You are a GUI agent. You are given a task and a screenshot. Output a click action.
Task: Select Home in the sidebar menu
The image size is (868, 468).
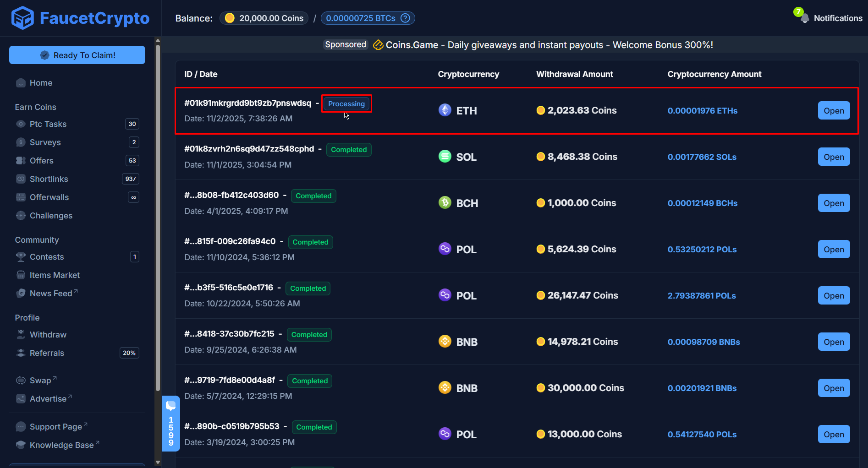40,83
